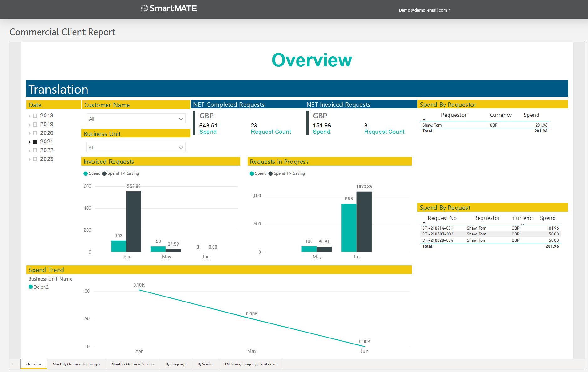The width and height of the screenshot is (588, 372).
Task: Click the tab scroll left arrow
Action: pos(12,364)
